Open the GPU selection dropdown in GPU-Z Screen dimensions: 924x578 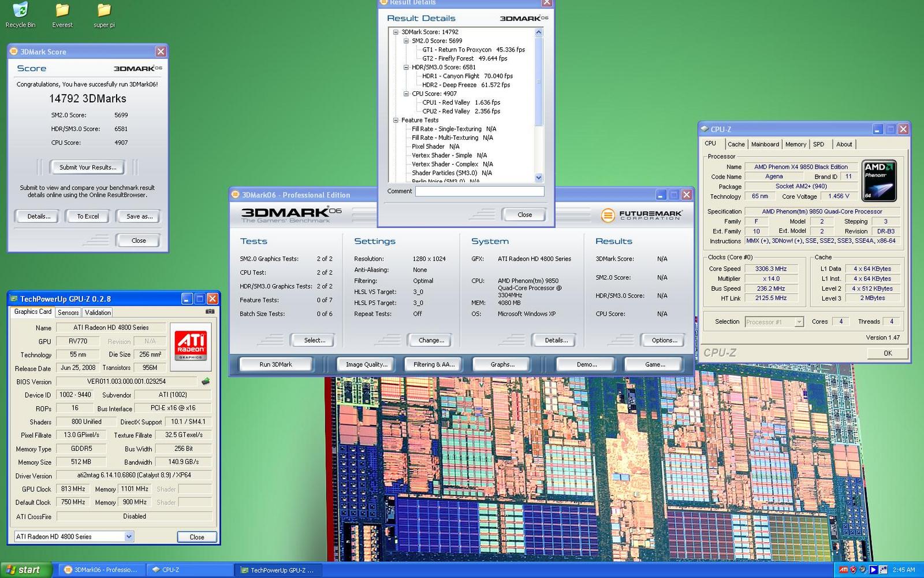[x=129, y=536]
